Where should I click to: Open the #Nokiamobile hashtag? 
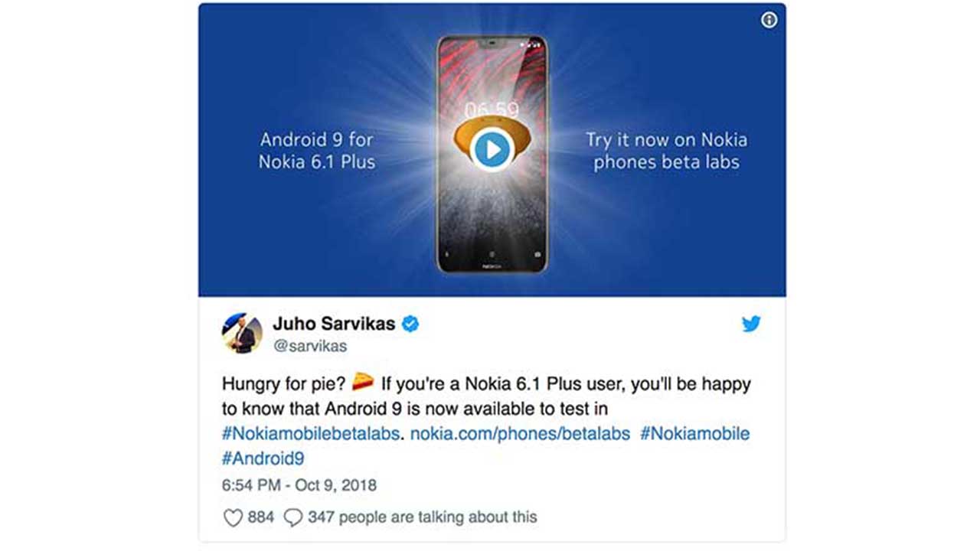[694, 434]
